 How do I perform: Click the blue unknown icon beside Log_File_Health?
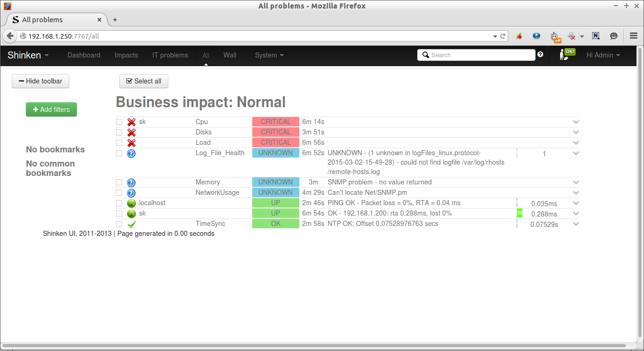(132, 153)
